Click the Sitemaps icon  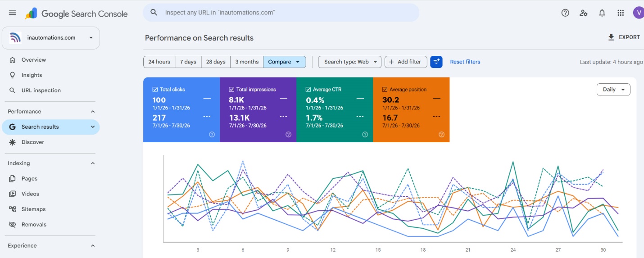pos(13,209)
